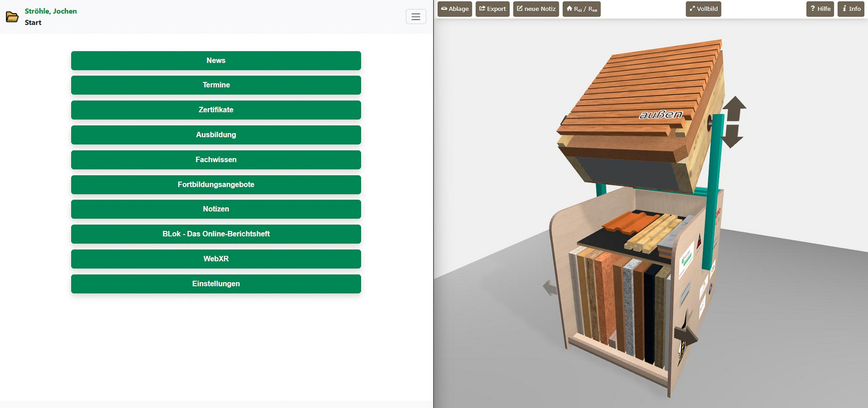The image size is (868, 408).
Task: Switch to Vollbild fullscreen mode
Action: coord(703,9)
